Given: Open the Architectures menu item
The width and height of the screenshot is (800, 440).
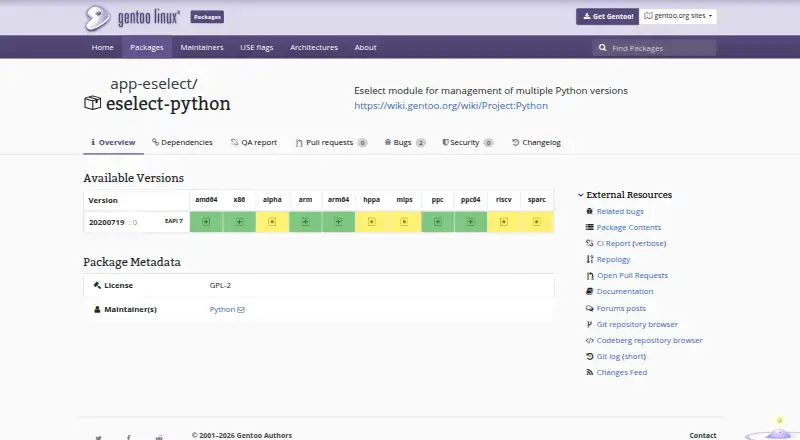Looking at the screenshot, I should 314,47.
